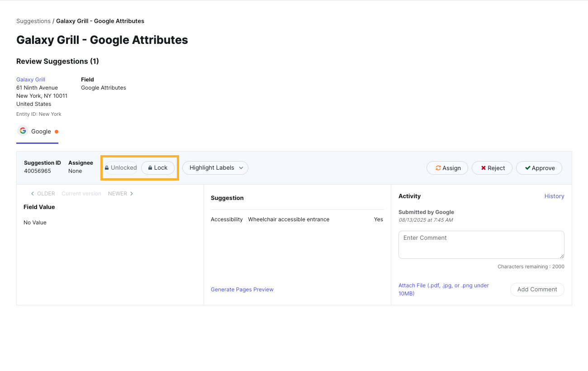Open the Galaxy Grill entity link

31,80
